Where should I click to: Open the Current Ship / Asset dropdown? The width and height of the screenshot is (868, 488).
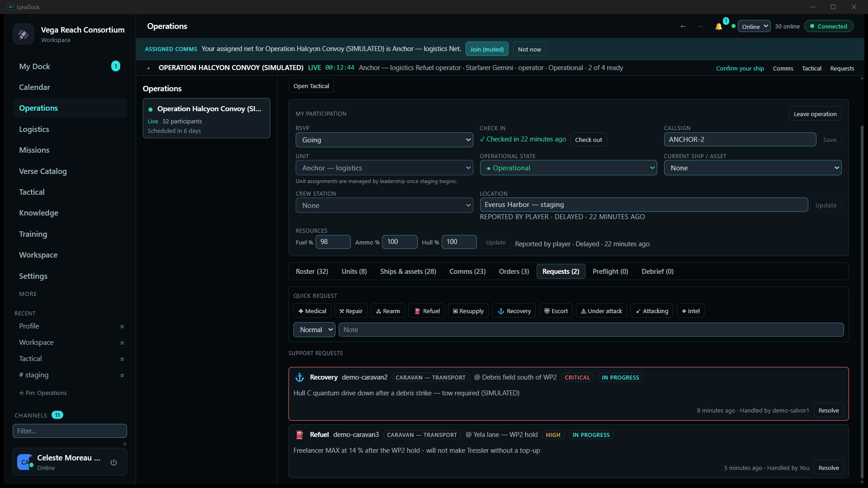pyautogui.click(x=752, y=168)
